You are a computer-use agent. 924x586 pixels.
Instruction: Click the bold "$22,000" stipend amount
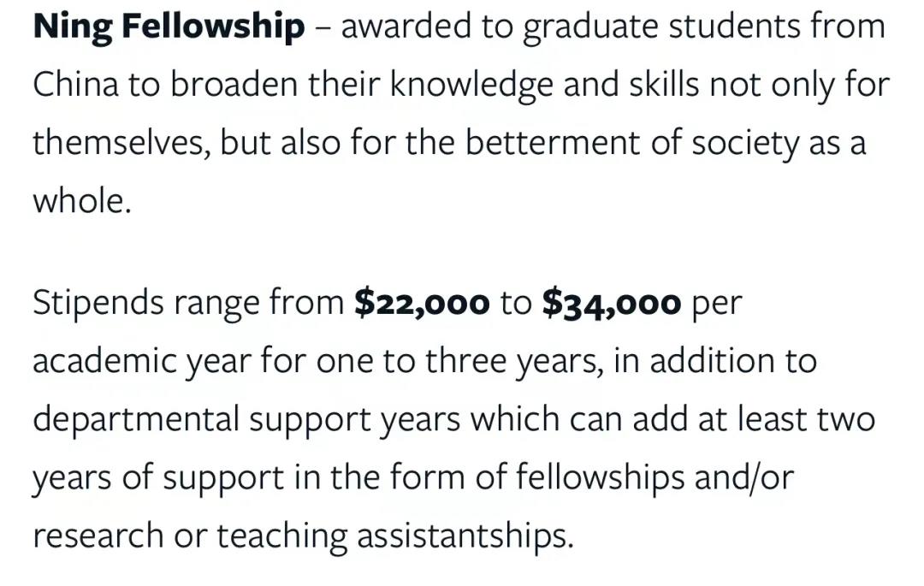click(422, 304)
